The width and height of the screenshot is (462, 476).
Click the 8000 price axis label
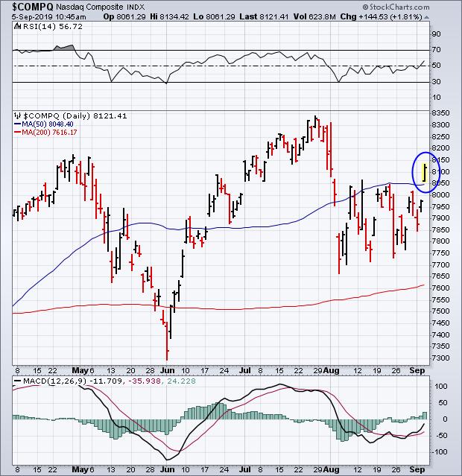click(x=440, y=194)
